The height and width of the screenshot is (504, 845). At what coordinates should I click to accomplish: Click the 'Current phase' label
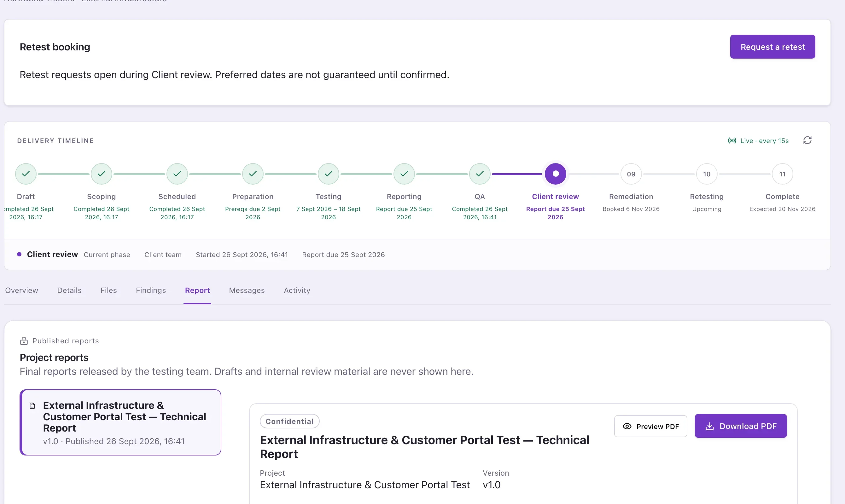tap(107, 255)
